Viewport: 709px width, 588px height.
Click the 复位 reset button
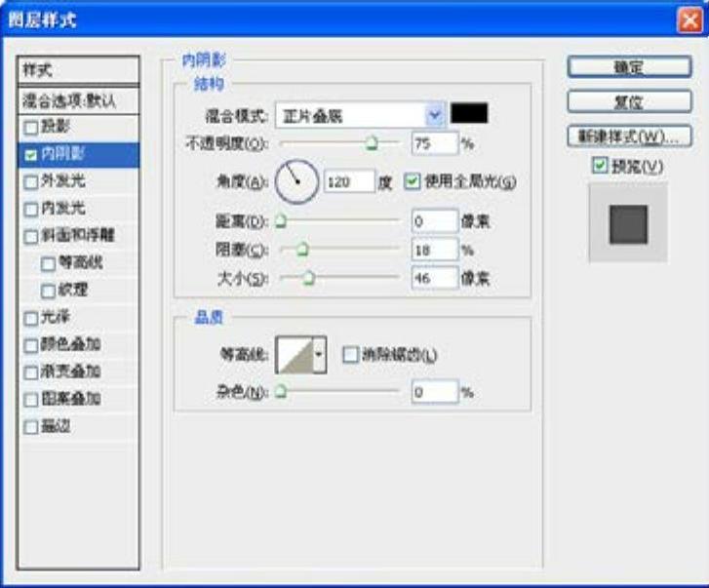click(x=629, y=101)
